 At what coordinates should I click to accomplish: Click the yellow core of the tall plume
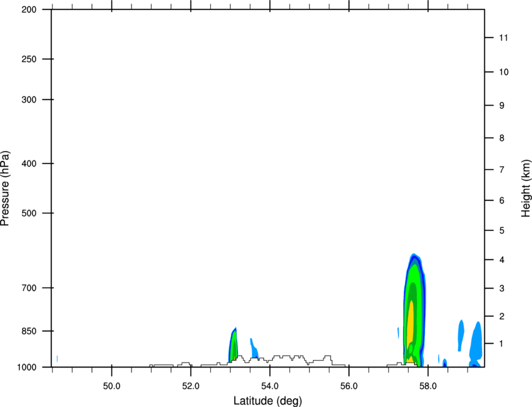tap(411, 326)
